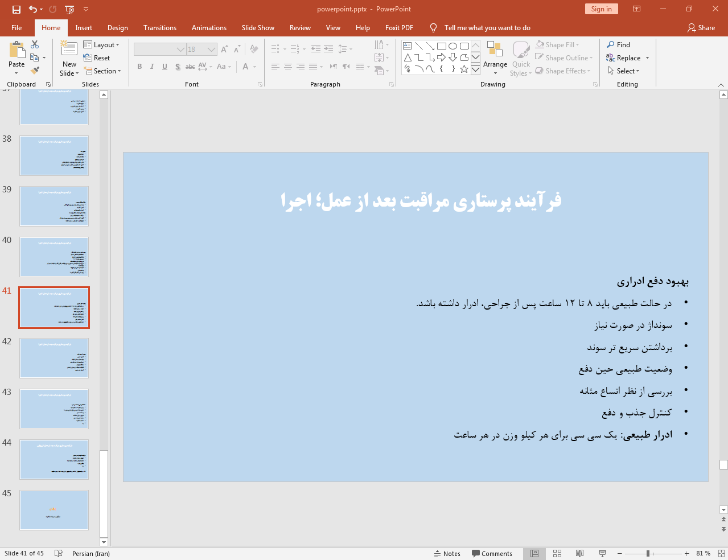Reset the slide layout
The height and width of the screenshot is (560, 728).
[97, 57]
